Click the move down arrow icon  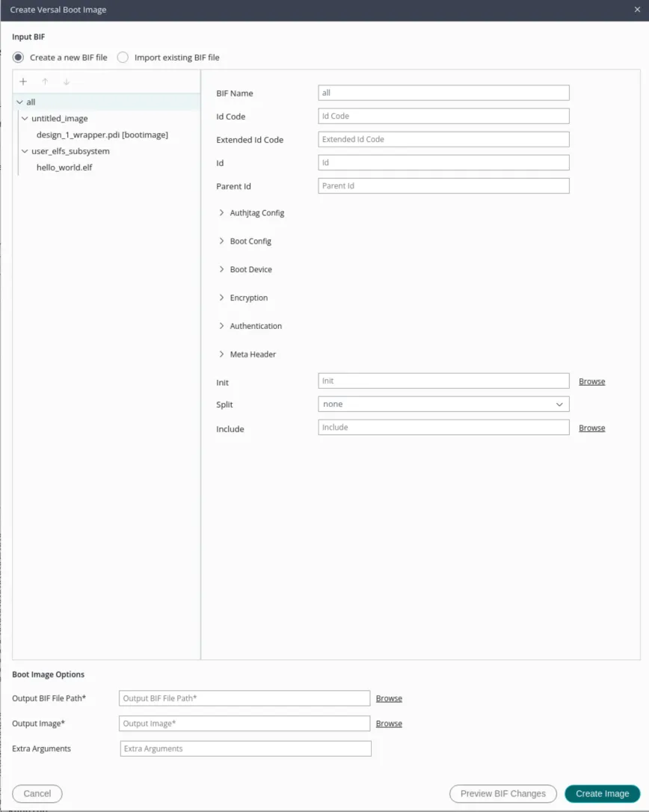pyautogui.click(x=67, y=81)
